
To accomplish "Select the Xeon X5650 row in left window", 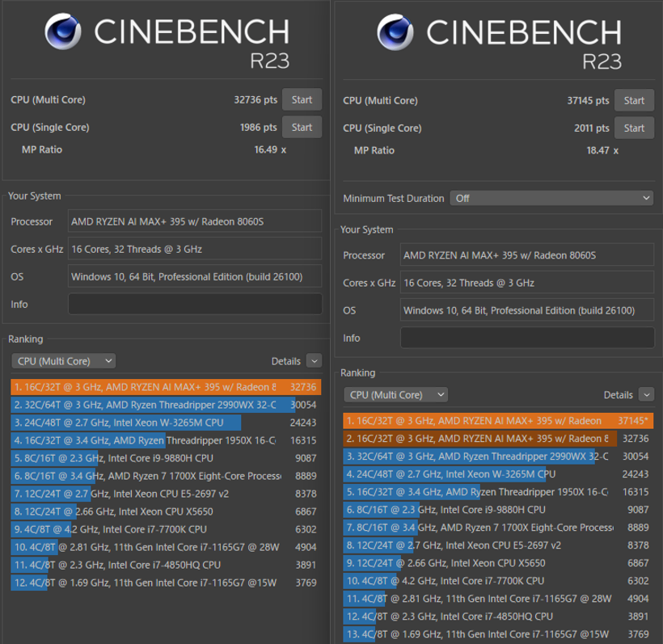I will pos(166,511).
